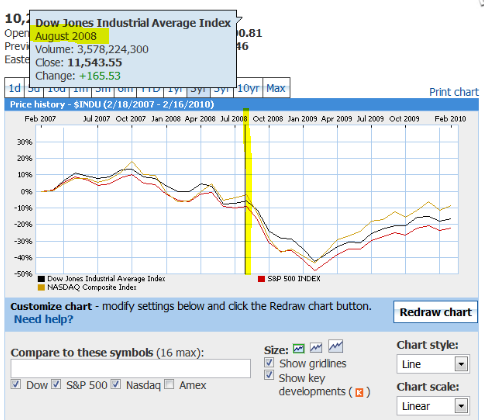This screenshot has width=484, height=420.
Task: Click the orange key developments icon
Action: [359, 392]
